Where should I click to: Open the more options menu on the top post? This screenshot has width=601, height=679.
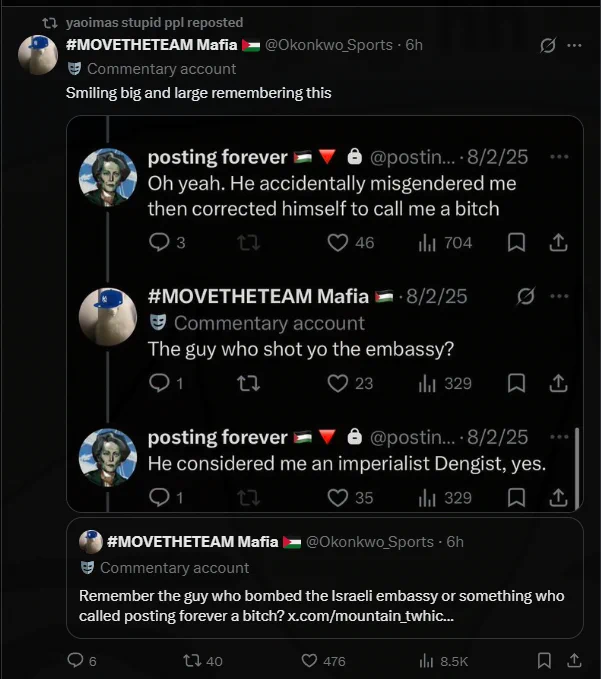click(574, 45)
